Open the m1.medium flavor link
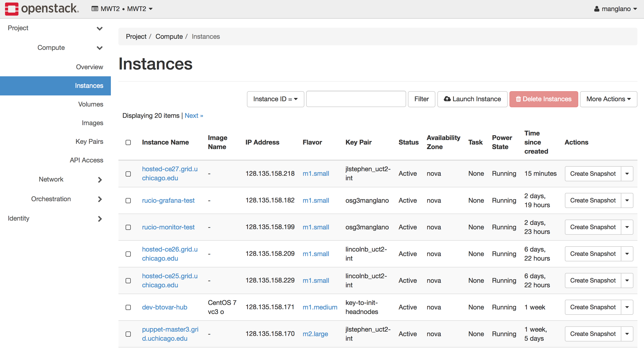The width and height of the screenshot is (644, 348). tap(320, 307)
